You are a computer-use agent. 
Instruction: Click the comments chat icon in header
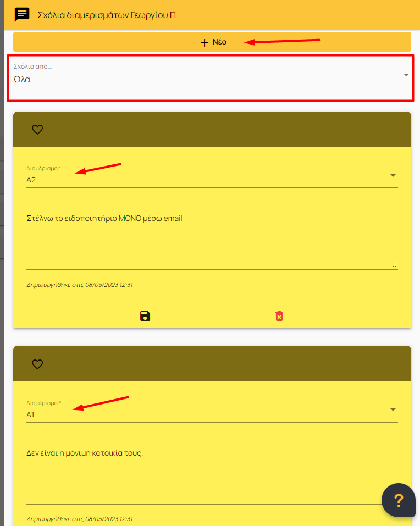22,15
